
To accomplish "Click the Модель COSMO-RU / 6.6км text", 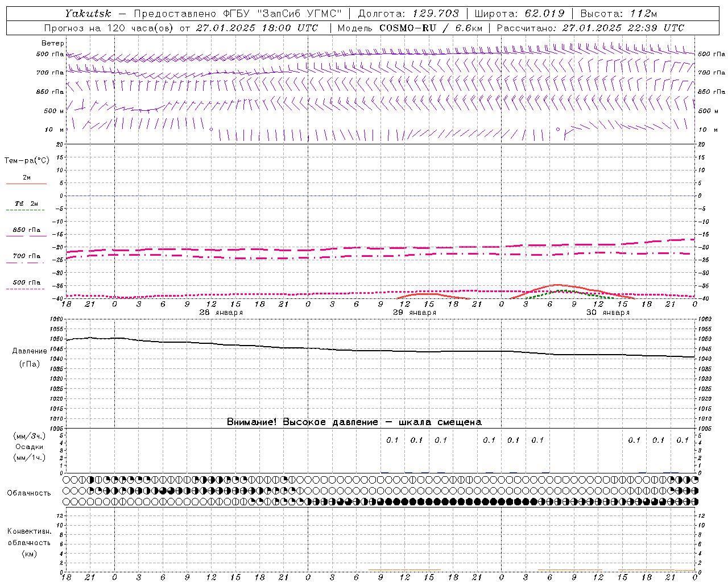I will [x=410, y=28].
